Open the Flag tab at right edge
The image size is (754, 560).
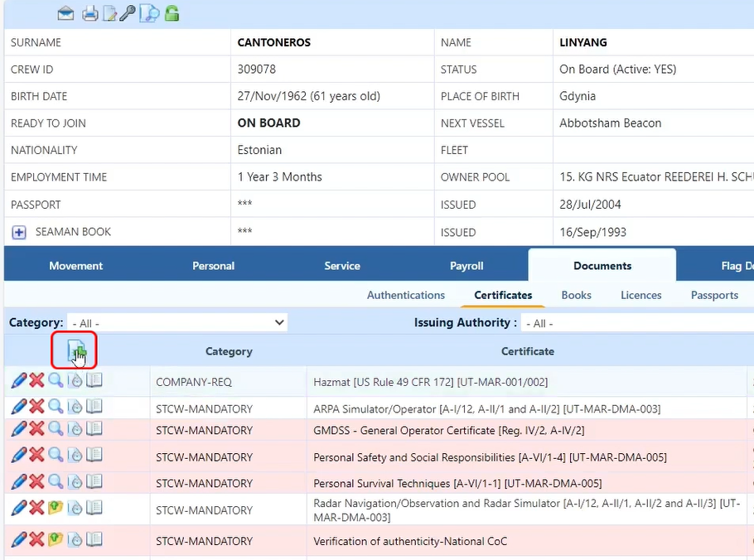[x=737, y=266]
